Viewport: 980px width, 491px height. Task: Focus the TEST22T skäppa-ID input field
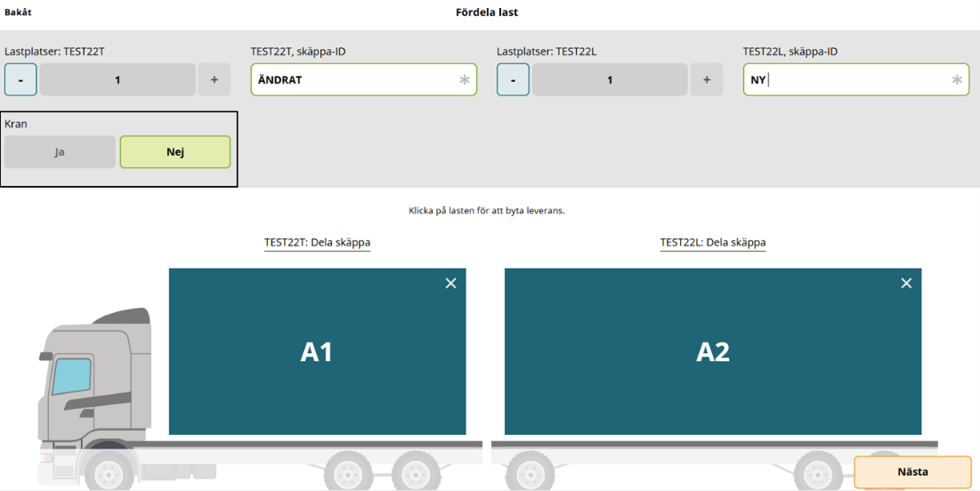point(355,80)
